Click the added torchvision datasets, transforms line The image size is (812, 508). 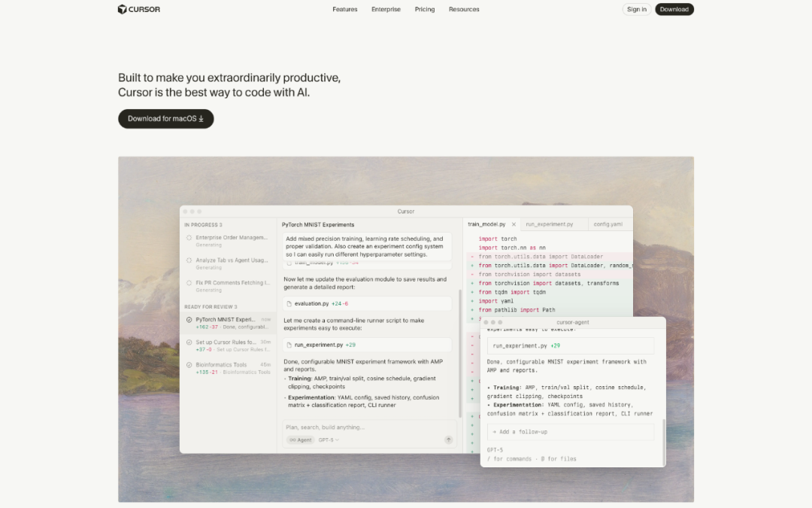[548, 284]
